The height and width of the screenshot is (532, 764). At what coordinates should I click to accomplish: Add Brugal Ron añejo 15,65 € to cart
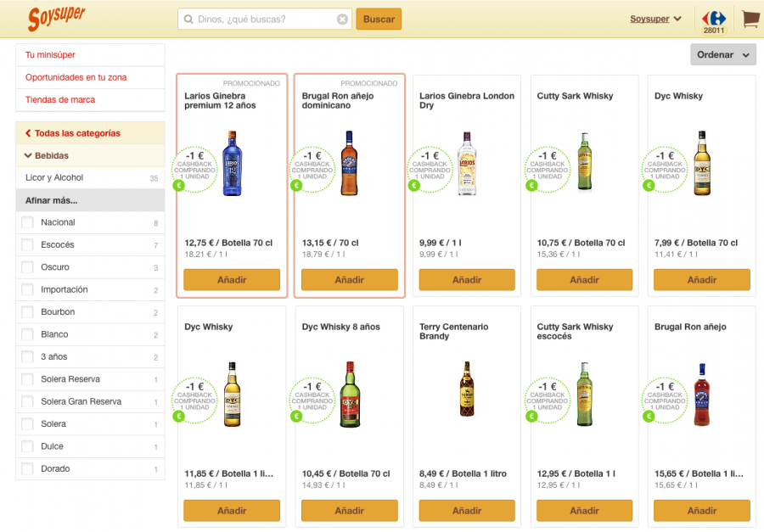(x=702, y=511)
